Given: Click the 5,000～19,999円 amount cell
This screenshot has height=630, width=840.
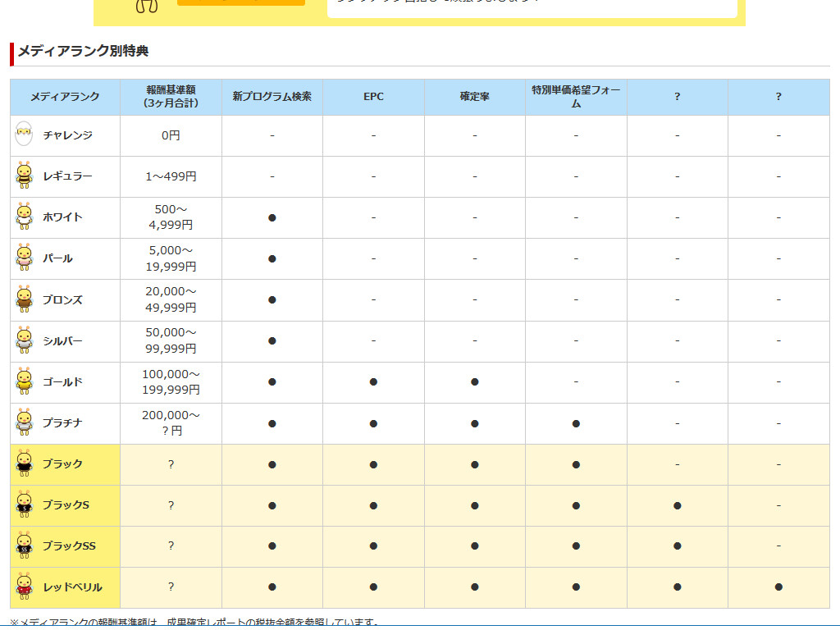Looking at the screenshot, I should point(171,258).
